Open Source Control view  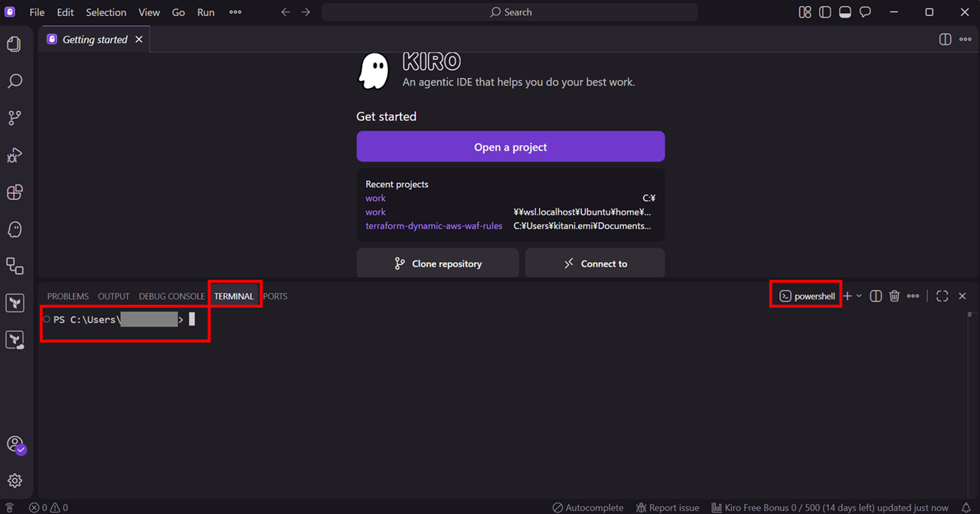[x=15, y=118]
